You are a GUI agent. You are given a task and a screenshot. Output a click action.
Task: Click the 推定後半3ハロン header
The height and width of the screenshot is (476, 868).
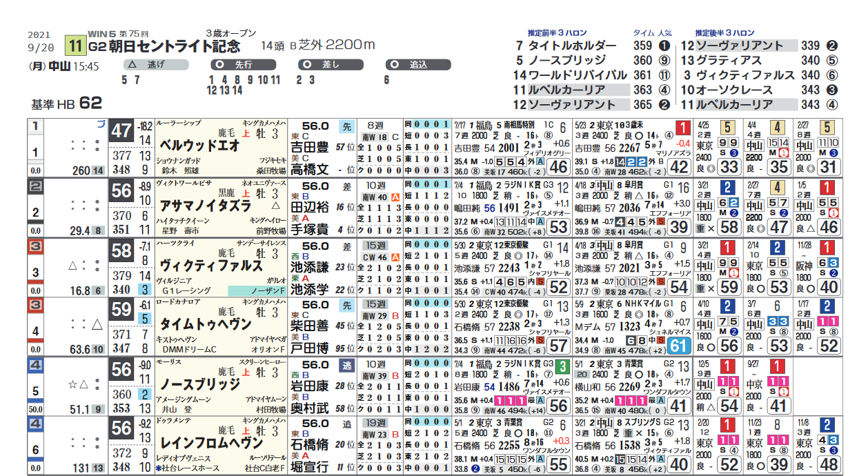click(725, 33)
